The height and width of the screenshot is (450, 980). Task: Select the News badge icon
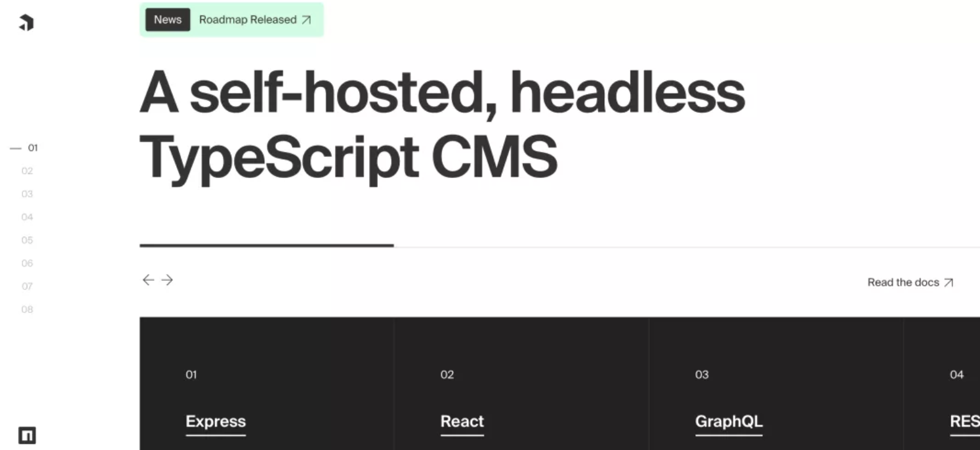coord(167,19)
